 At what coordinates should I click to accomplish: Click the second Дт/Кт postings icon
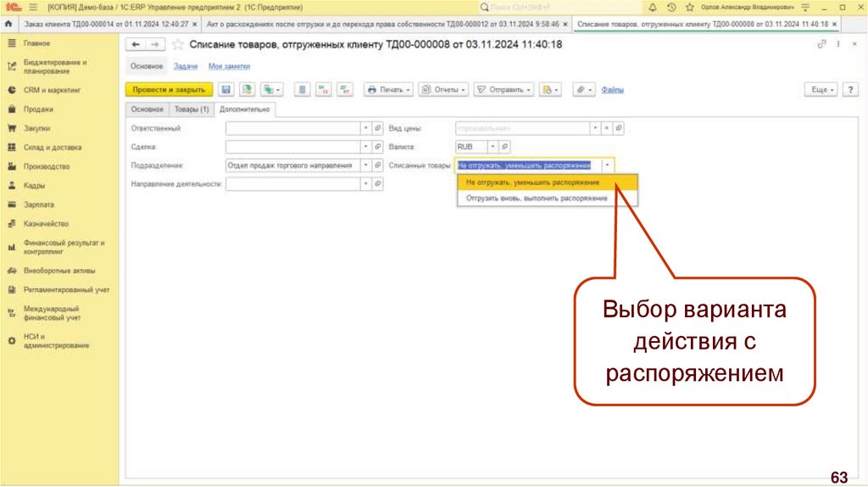345,90
